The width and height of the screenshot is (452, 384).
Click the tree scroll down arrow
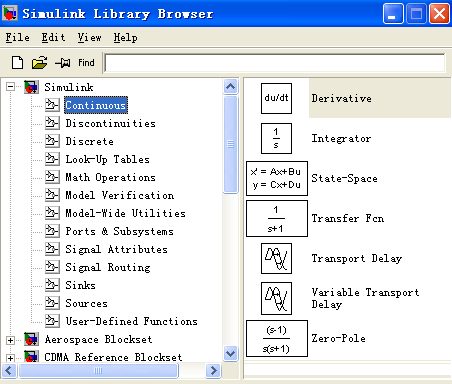pos(231,353)
